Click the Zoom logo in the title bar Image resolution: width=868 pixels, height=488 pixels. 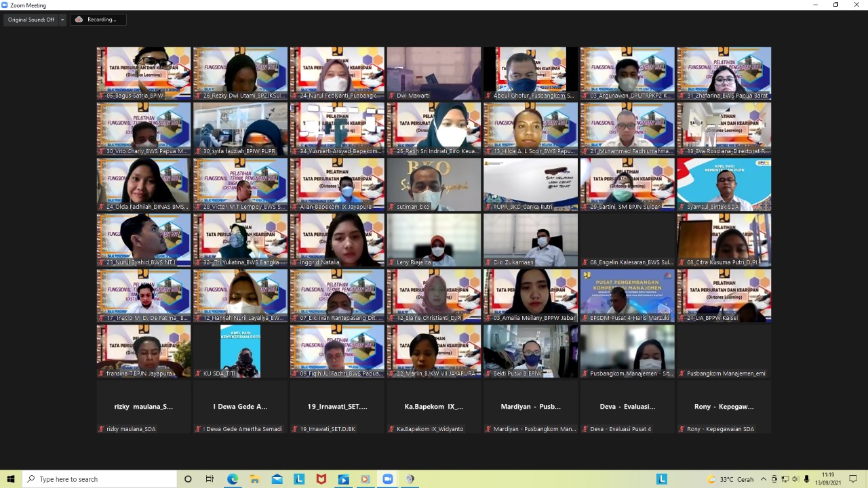(x=5, y=5)
